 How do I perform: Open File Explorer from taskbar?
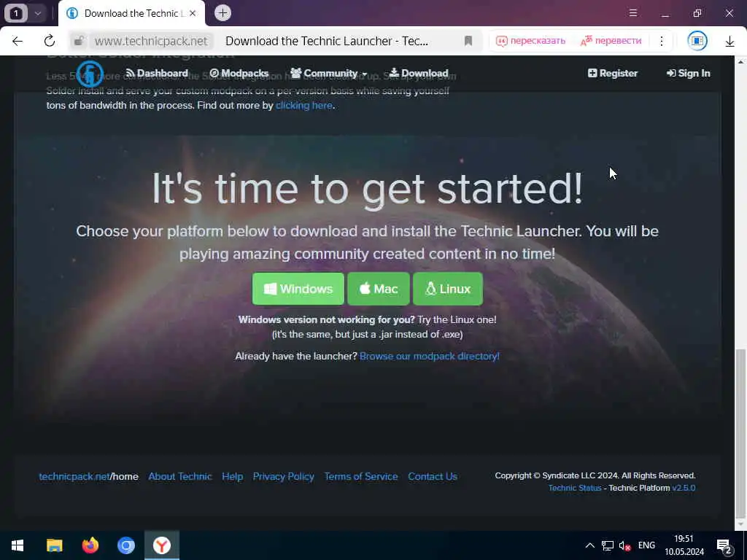point(54,545)
